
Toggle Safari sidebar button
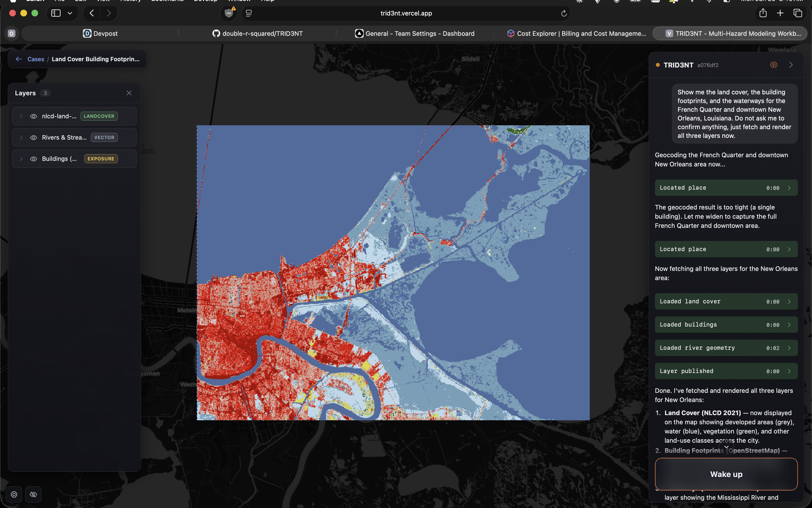pos(56,13)
